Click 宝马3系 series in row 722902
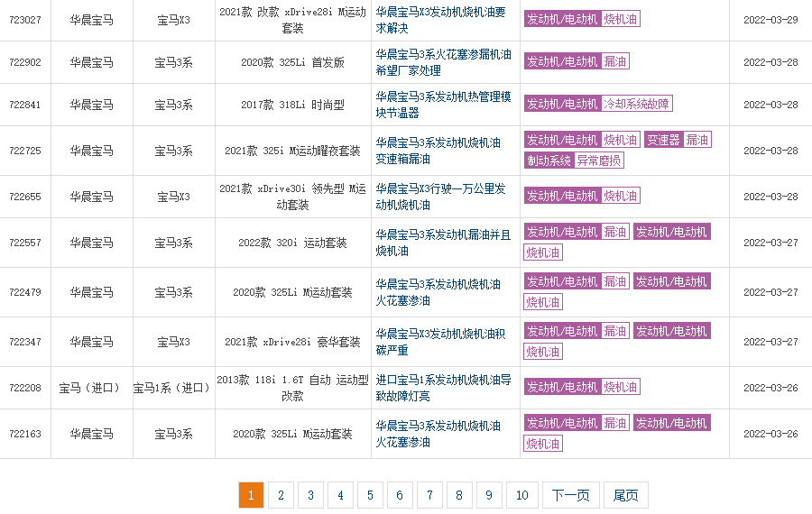The height and width of the screenshot is (514, 812). coord(173,63)
